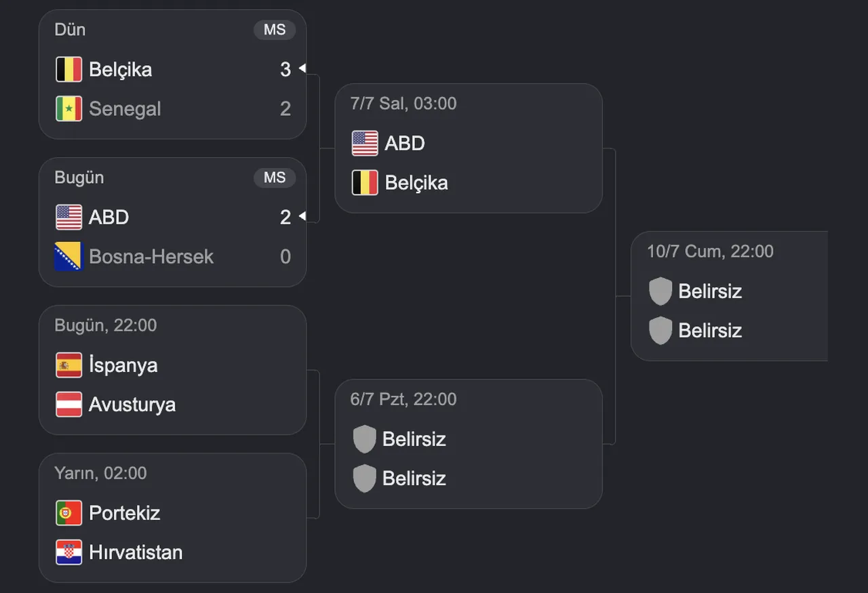Click the top grey shield in final match
The image size is (868, 593).
pos(660,291)
